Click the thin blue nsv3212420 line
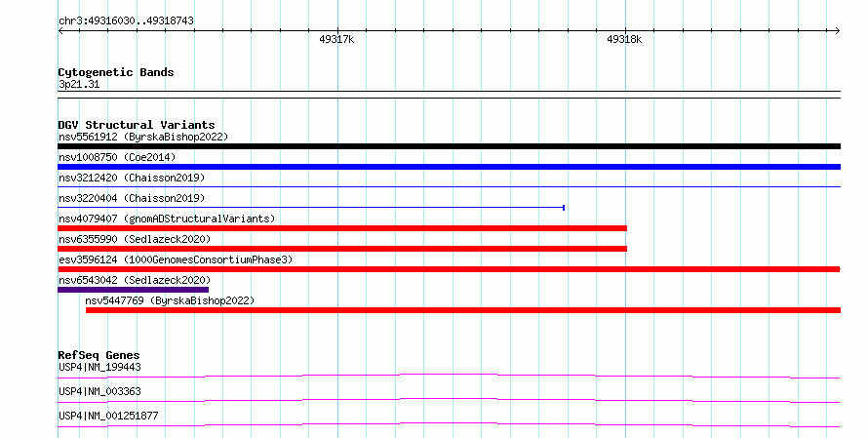868x438 pixels. 449,187
